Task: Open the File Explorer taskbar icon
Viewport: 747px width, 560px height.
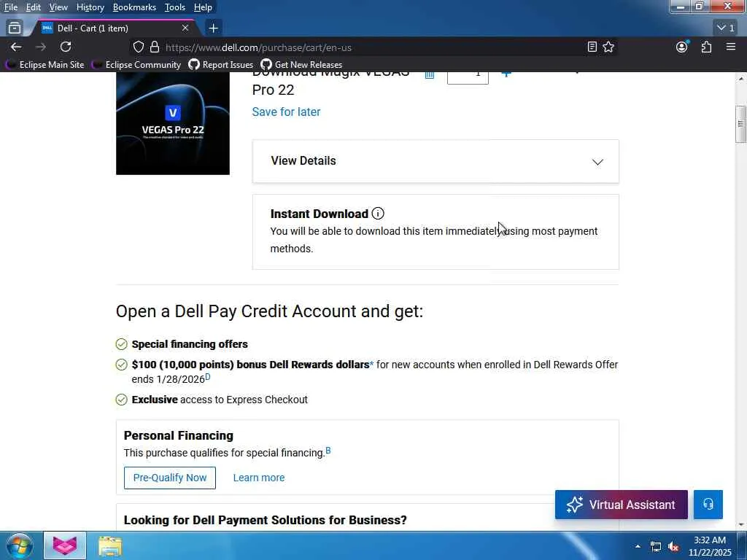Action: [110, 545]
